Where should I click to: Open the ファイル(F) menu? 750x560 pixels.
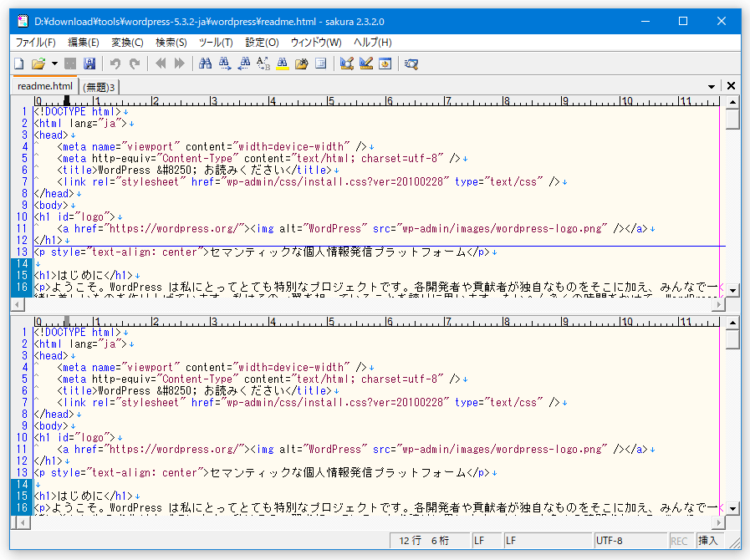35,43
